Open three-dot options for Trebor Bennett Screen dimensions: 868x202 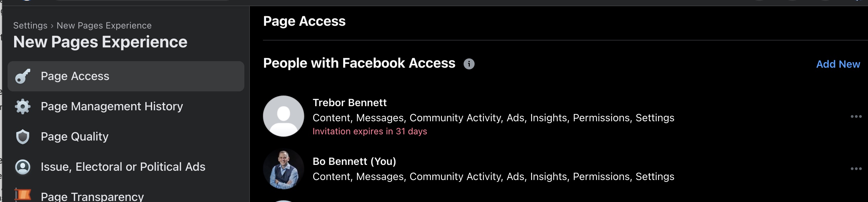pos(856,116)
